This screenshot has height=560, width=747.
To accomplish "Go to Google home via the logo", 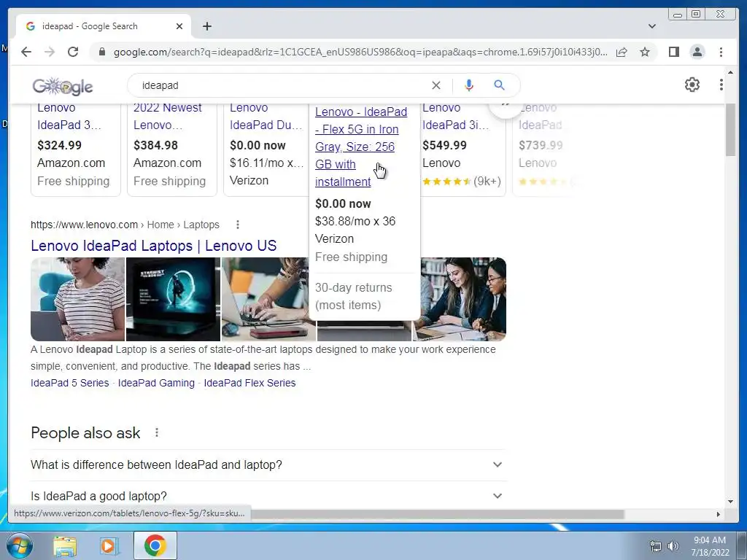I will [63, 86].
